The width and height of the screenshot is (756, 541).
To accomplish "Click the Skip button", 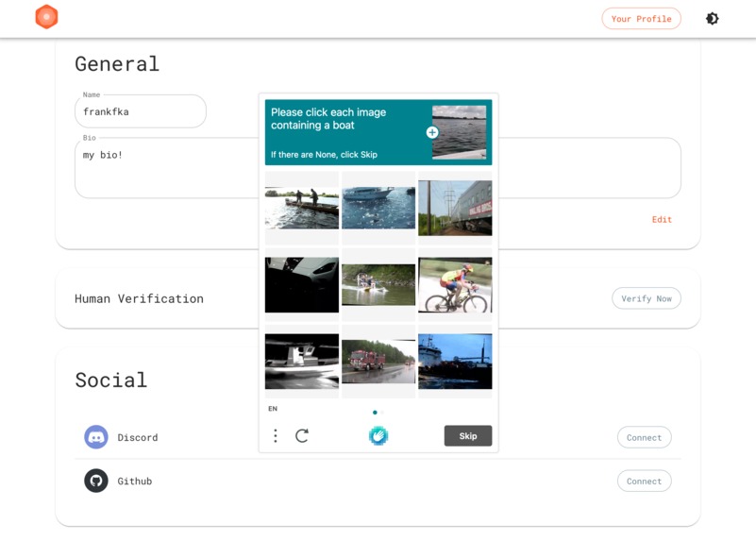I will point(468,436).
